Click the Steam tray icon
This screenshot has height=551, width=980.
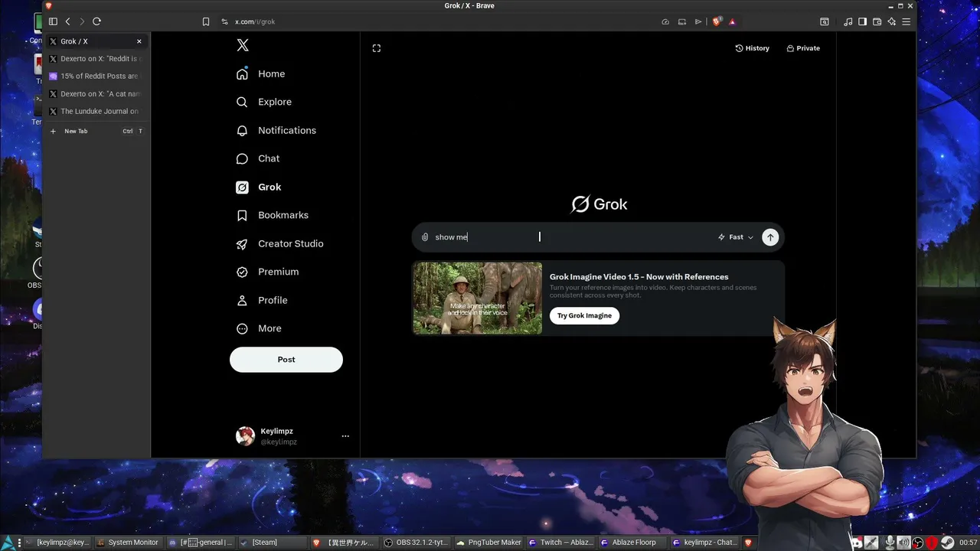(948, 543)
